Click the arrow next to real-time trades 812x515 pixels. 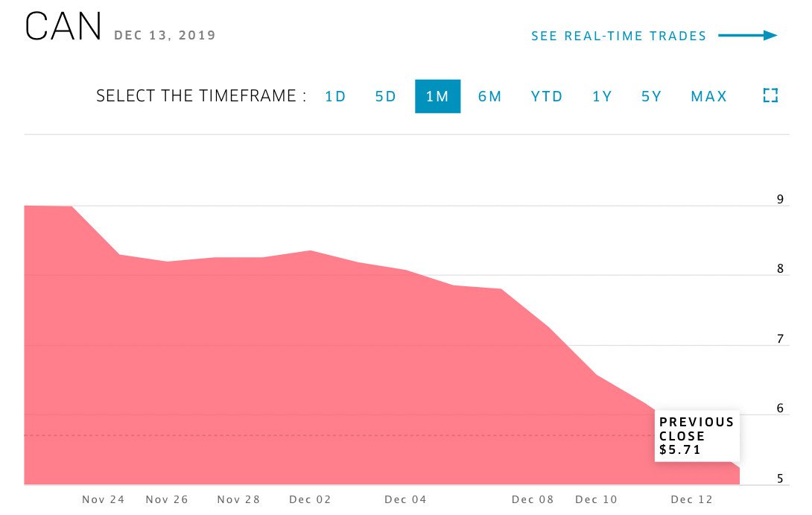pyautogui.click(x=748, y=35)
